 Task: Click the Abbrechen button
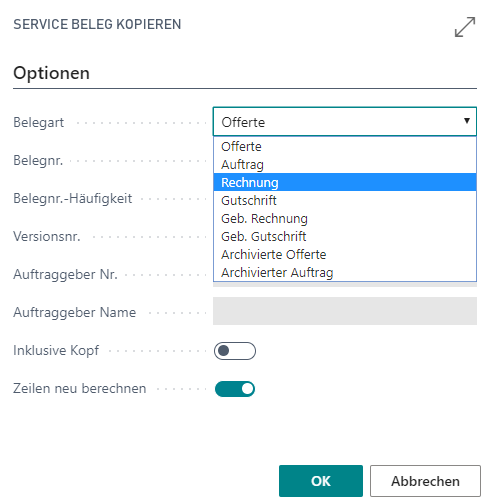[x=425, y=481]
